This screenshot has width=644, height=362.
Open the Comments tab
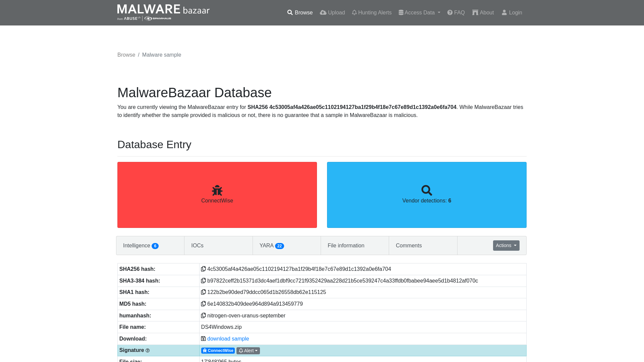409,245
